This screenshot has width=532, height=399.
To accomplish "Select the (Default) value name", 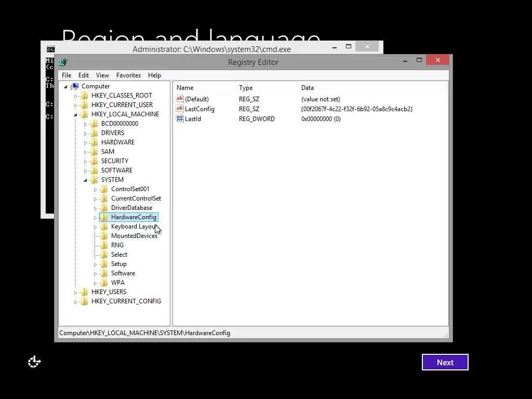I will click(x=197, y=99).
